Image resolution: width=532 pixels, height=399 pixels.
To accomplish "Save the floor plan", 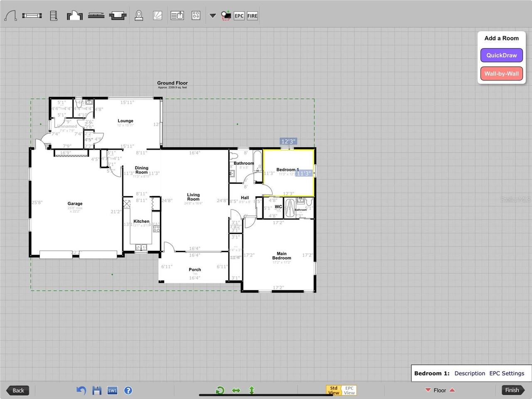I will click(x=97, y=390).
